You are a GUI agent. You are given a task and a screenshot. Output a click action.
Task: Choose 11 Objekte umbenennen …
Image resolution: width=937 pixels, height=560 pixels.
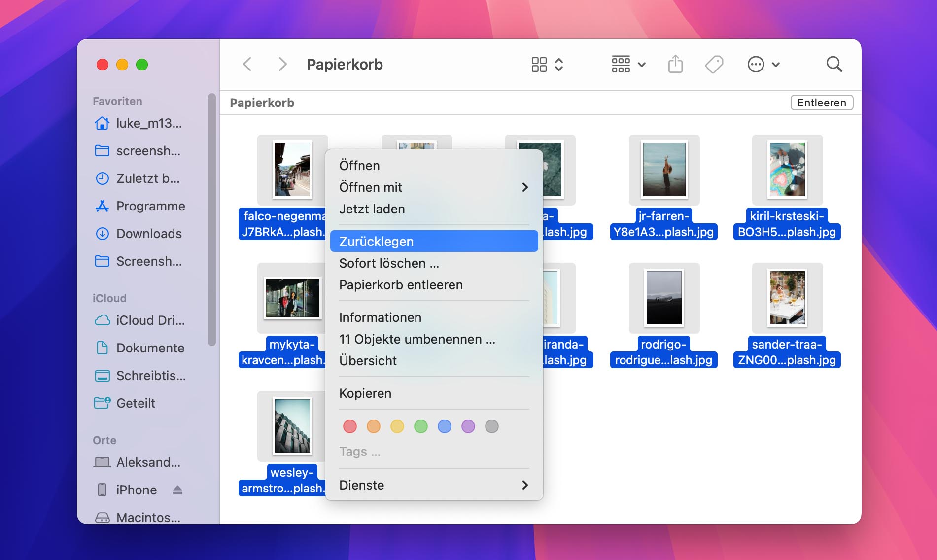point(434,339)
